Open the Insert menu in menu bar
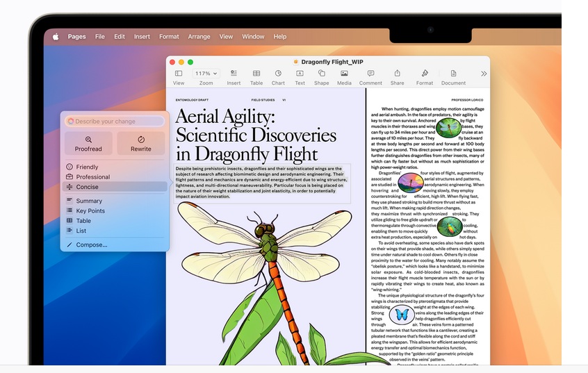The width and height of the screenshot is (588, 373). [x=142, y=37]
